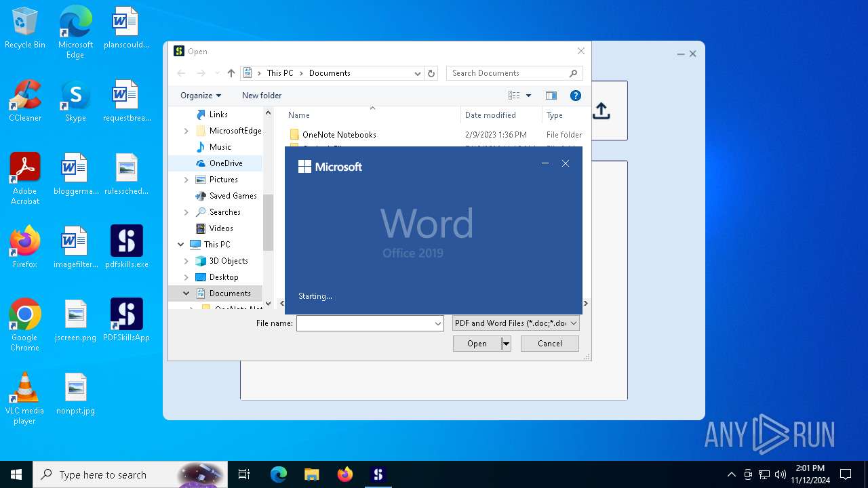Refresh the Documents folder listing
Screen dimensions: 868x488
coord(431,73)
